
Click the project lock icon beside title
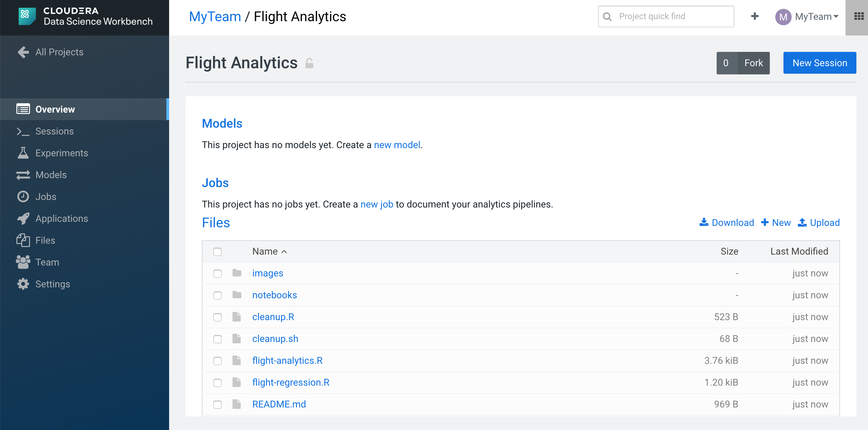(309, 63)
